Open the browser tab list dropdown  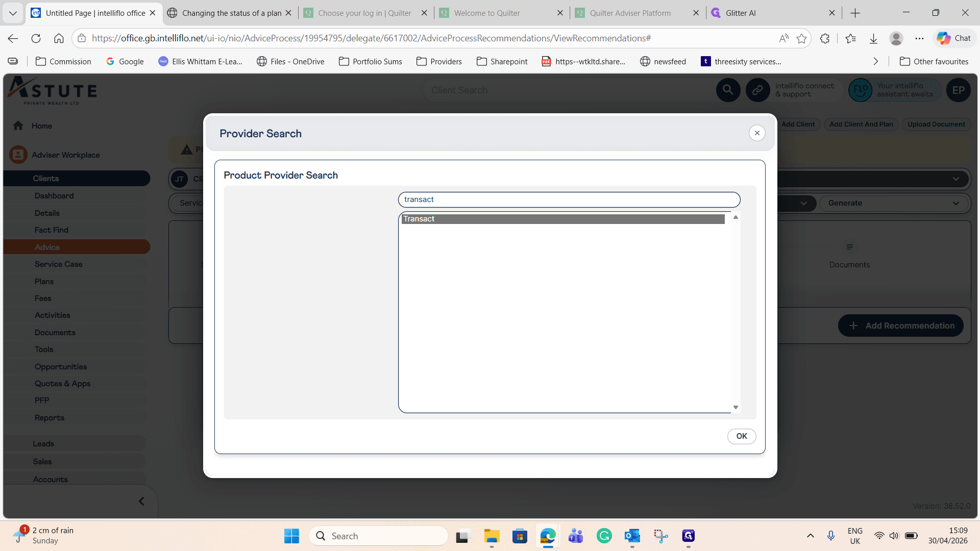tap(13, 13)
